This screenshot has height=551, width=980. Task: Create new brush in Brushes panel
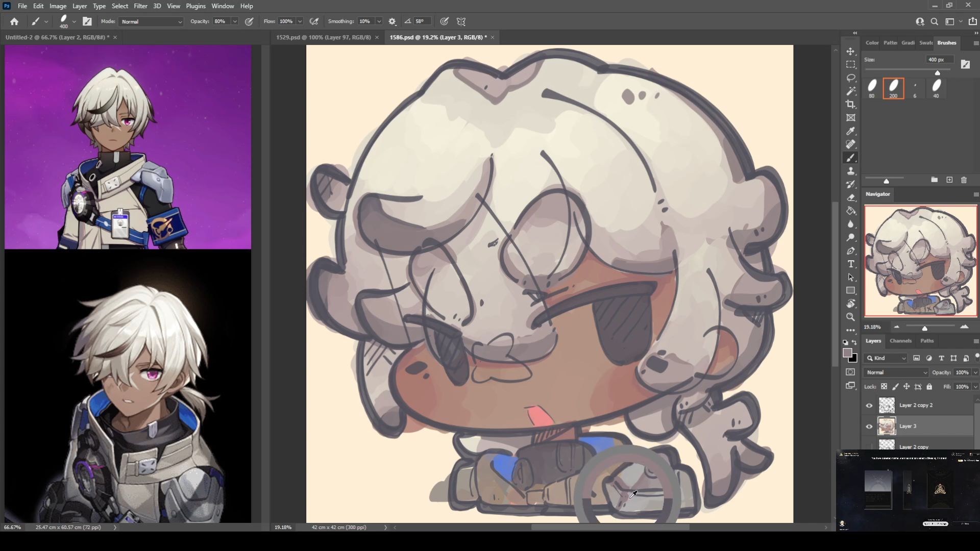click(949, 180)
